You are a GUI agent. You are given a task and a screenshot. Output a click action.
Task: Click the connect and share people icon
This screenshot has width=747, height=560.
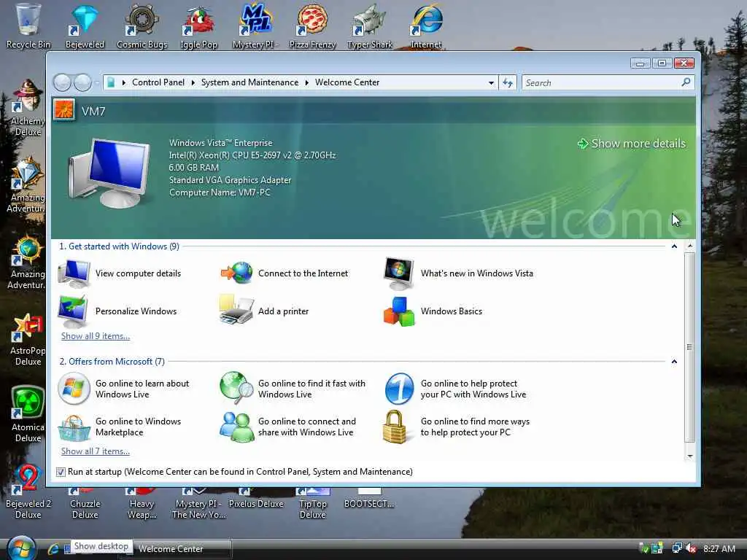236,427
